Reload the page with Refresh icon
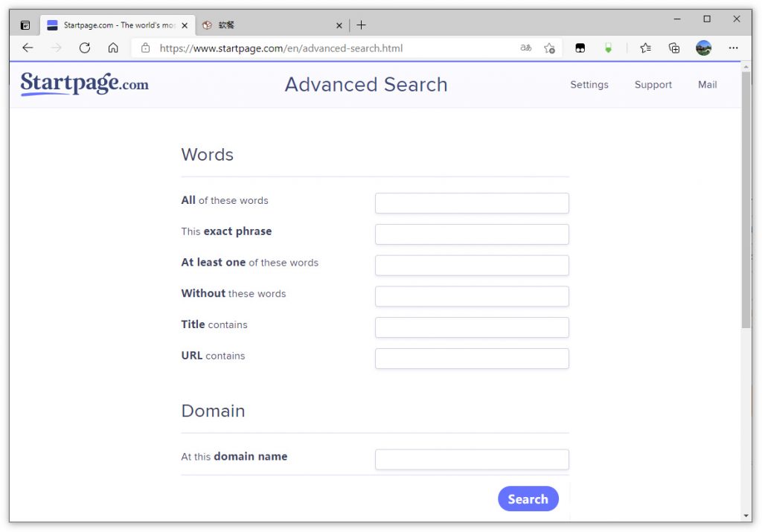Image resolution: width=762 pixels, height=532 pixels. point(84,48)
